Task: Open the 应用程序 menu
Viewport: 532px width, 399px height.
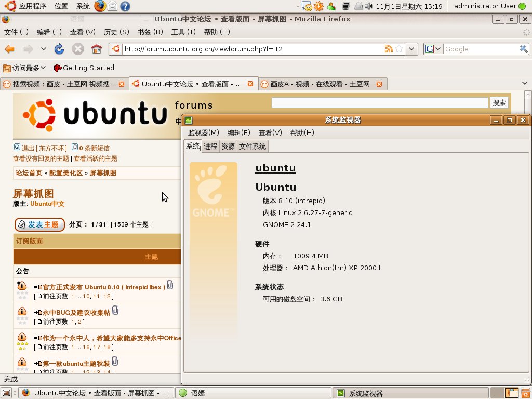Action: click(33, 6)
